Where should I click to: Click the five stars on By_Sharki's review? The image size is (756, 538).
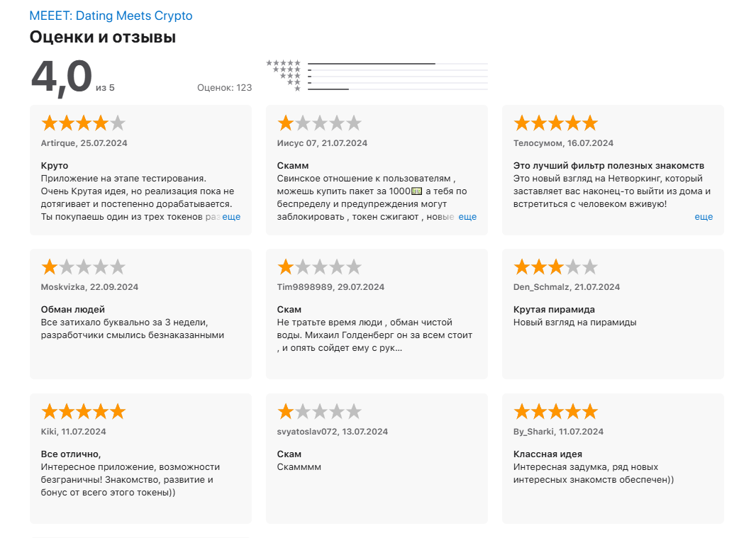pos(555,412)
